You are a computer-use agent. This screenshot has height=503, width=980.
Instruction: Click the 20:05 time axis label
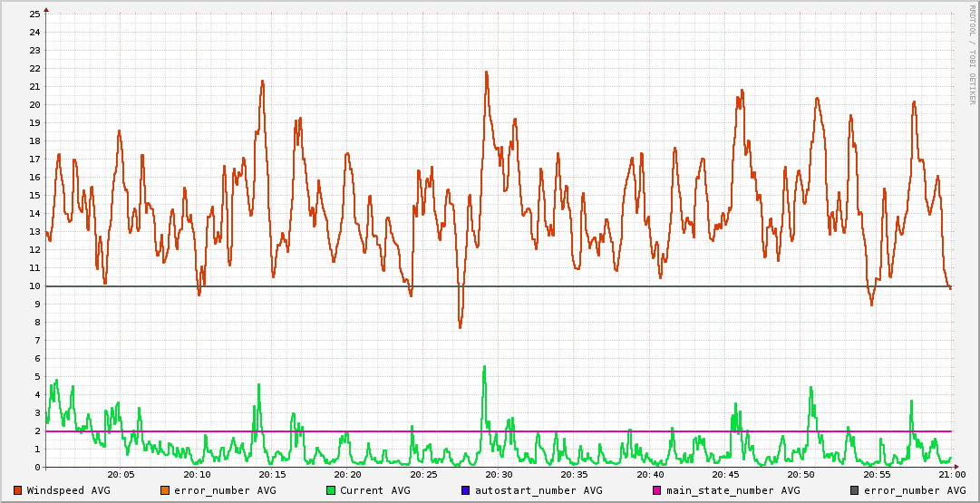[121, 474]
